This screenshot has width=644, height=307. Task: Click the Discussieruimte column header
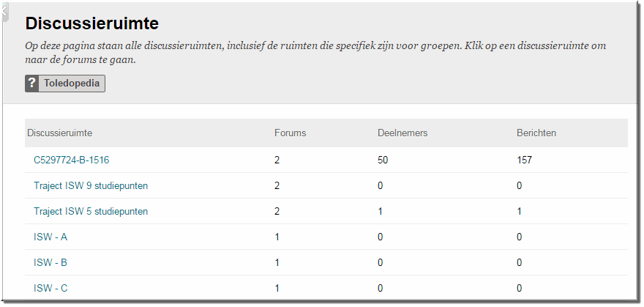tap(60, 133)
